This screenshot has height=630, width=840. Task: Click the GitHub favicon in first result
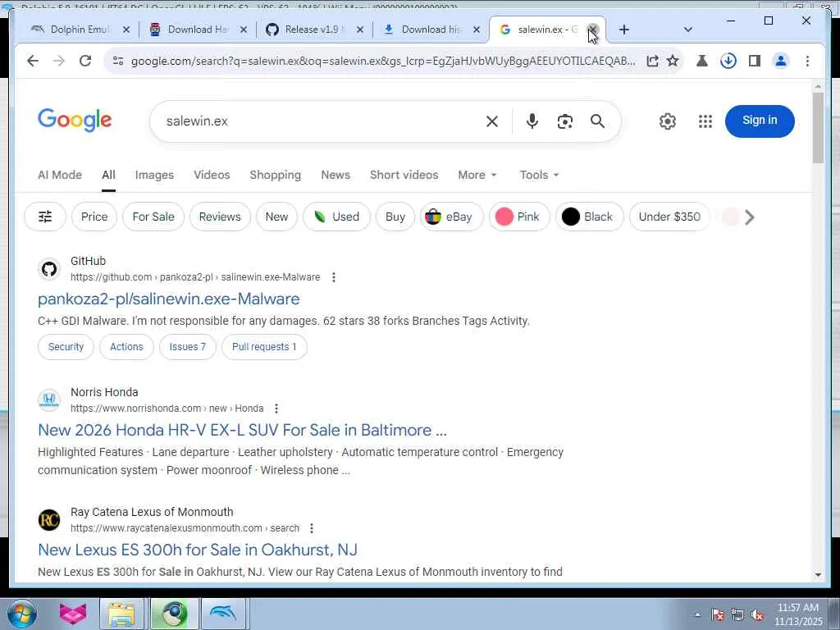coord(49,269)
